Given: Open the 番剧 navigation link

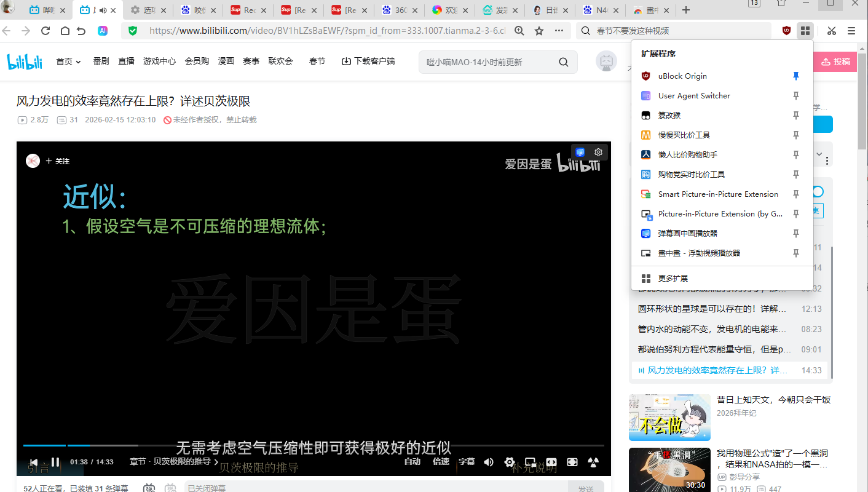Looking at the screenshot, I should [101, 61].
